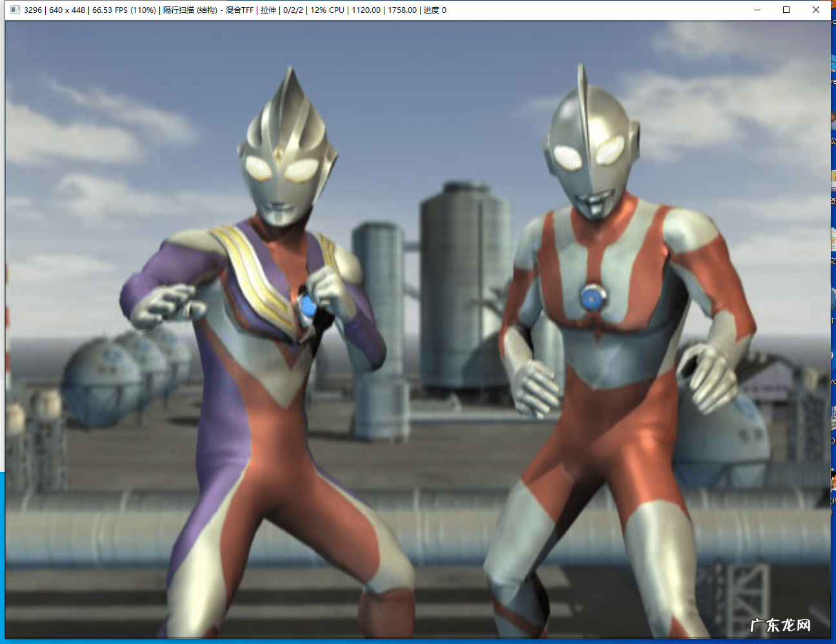836x644 pixels.
Task: Click the "隔行扫描 (结构)" title text
Action: 190,10
